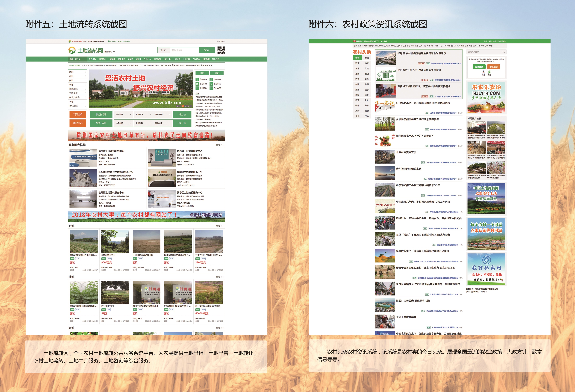Expand the 区域选择 region selector
This screenshot has width=575, height=392.
click(110, 52)
